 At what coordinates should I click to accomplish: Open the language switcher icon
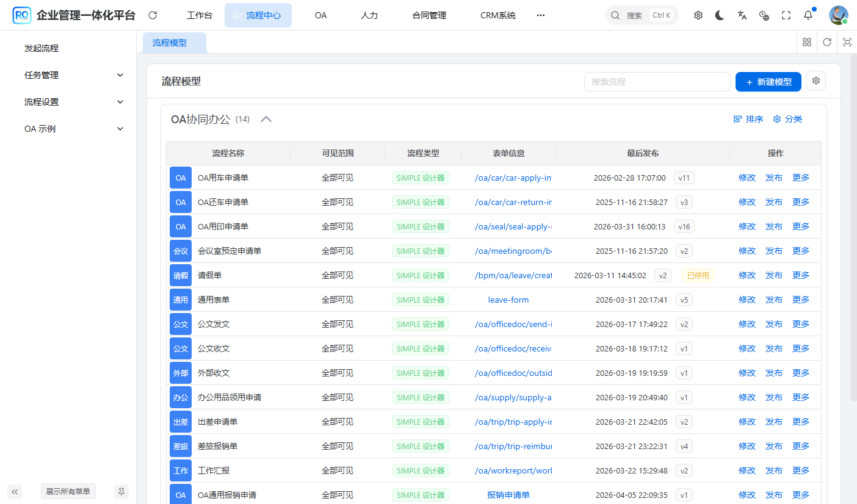tap(742, 15)
